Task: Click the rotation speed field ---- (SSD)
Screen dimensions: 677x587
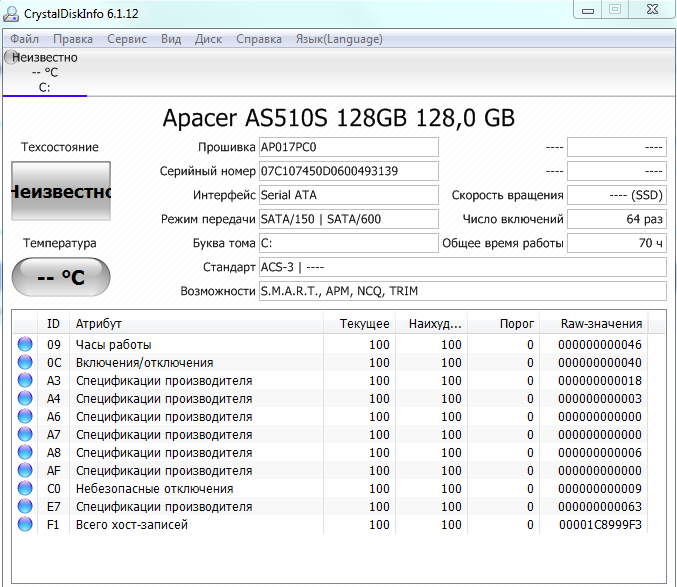Action: (617, 195)
